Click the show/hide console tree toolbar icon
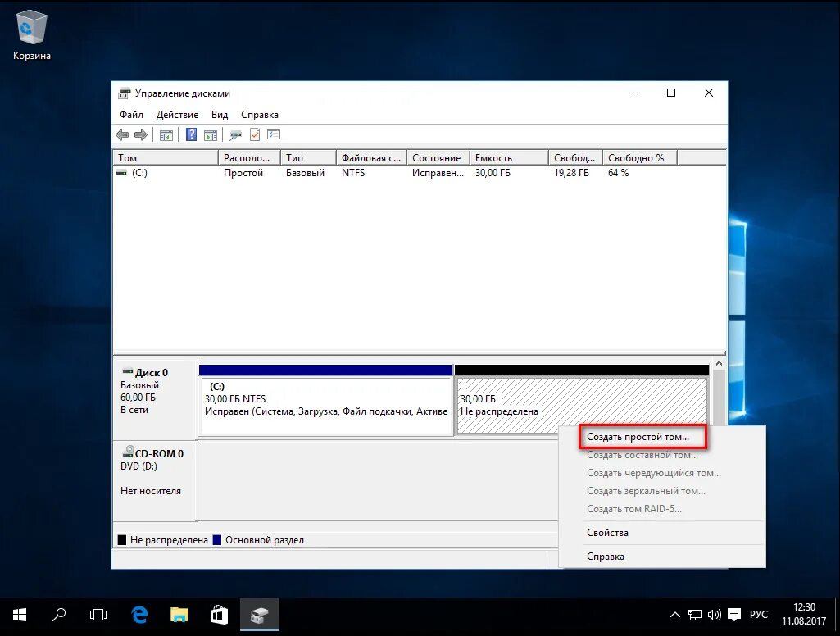 (166, 135)
